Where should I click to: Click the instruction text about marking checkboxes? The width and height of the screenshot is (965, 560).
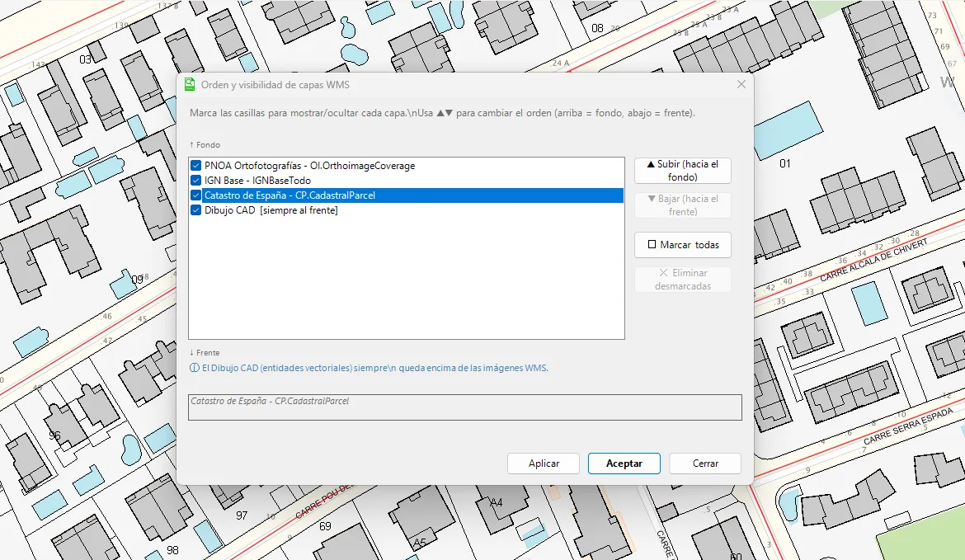coord(442,113)
